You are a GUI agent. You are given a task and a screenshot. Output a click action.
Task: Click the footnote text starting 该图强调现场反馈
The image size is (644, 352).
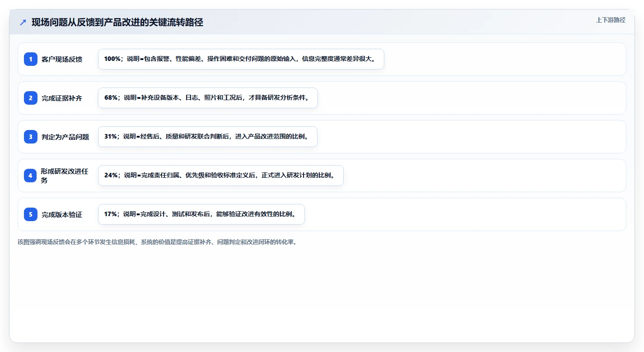tap(157, 242)
